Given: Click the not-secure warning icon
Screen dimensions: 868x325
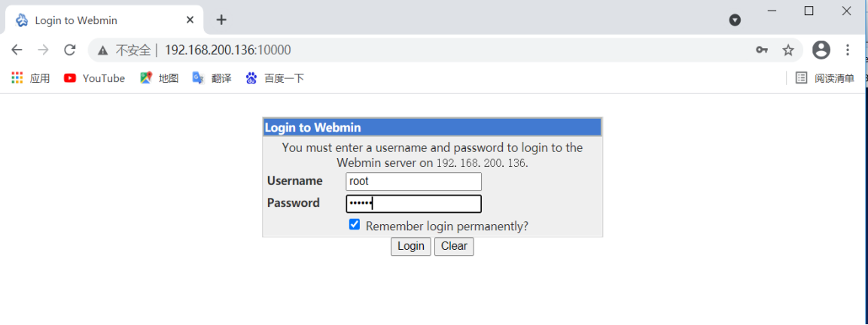Looking at the screenshot, I should click(x=103, y=50).
